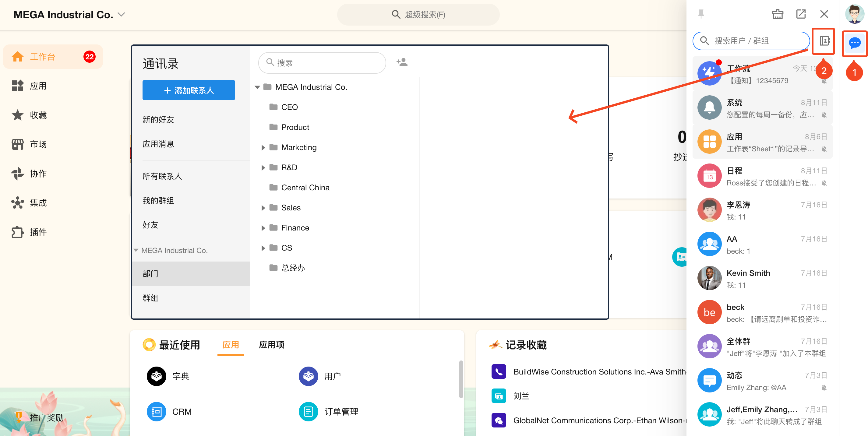Open MEGA Industrial Co. organization dropdown
Viewport: 868px width, 436px height.
coord(121,15)
